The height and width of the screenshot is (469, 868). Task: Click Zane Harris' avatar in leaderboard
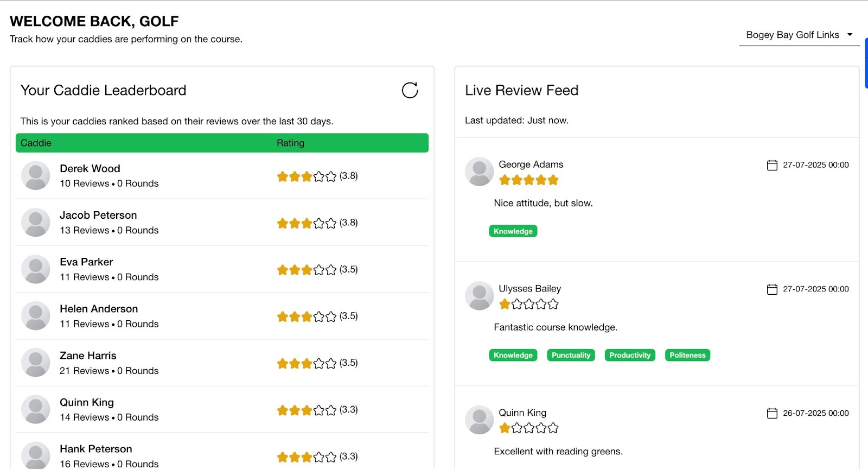35,363
